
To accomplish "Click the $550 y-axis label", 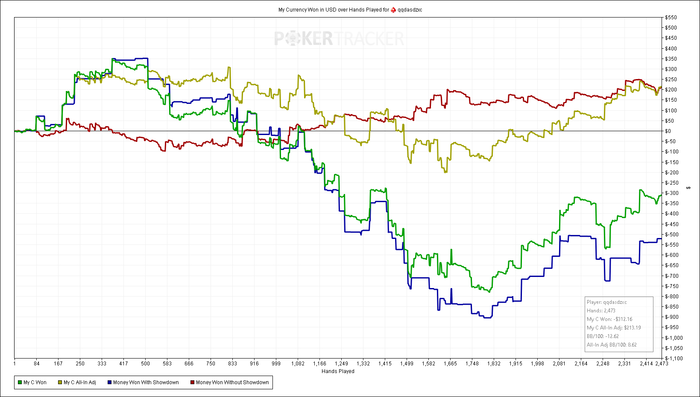I will click(671, 17).
